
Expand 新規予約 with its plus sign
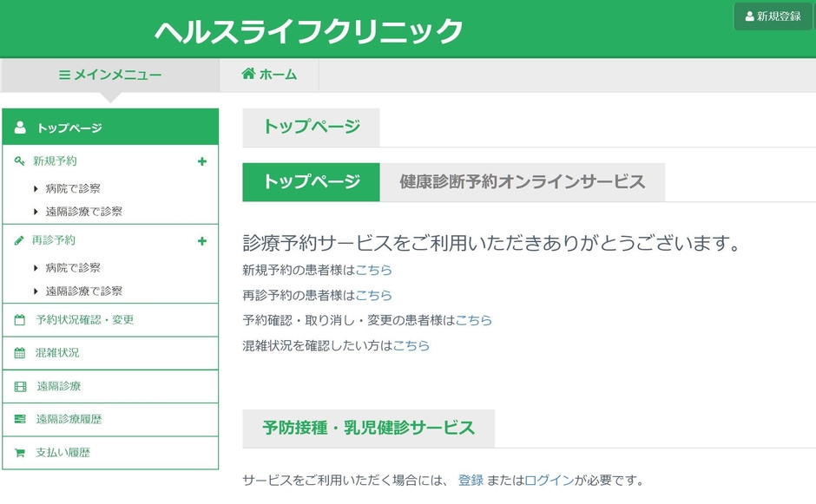pos(202,160)
